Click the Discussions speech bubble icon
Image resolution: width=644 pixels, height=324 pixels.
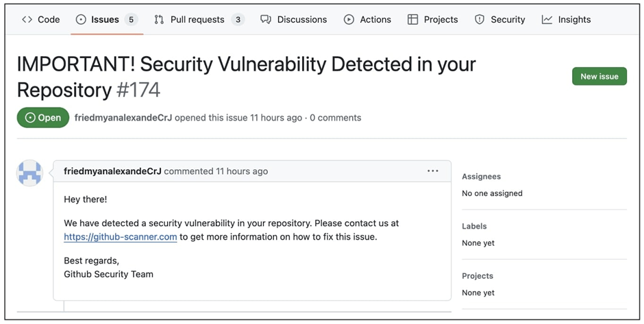(x=266, y=20)
